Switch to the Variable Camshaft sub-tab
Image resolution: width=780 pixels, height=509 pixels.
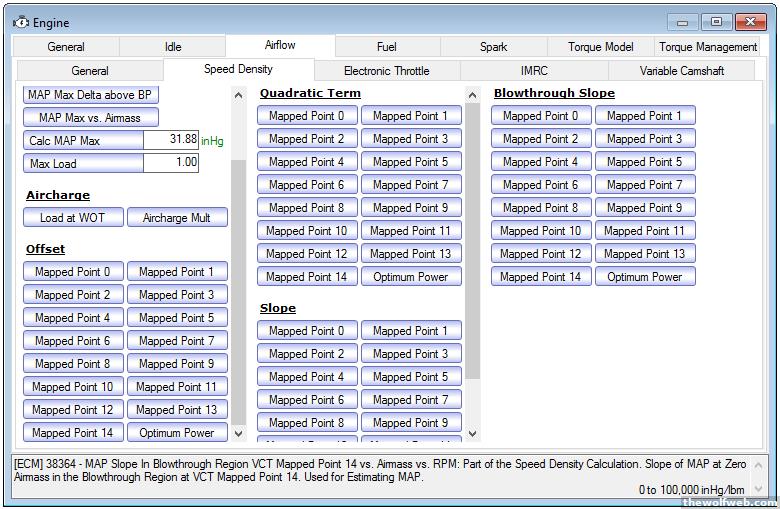[x=681, y=71]
